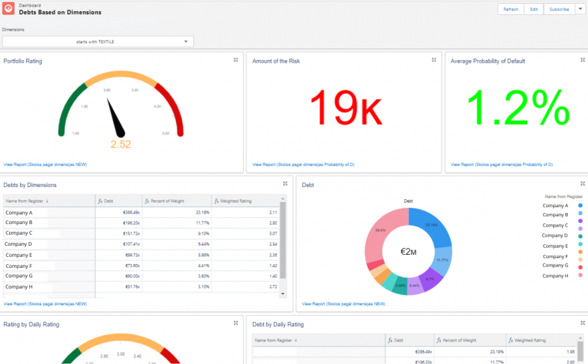
Task: Click Company D label in chart legend
Action: click(x=555, y=236)
